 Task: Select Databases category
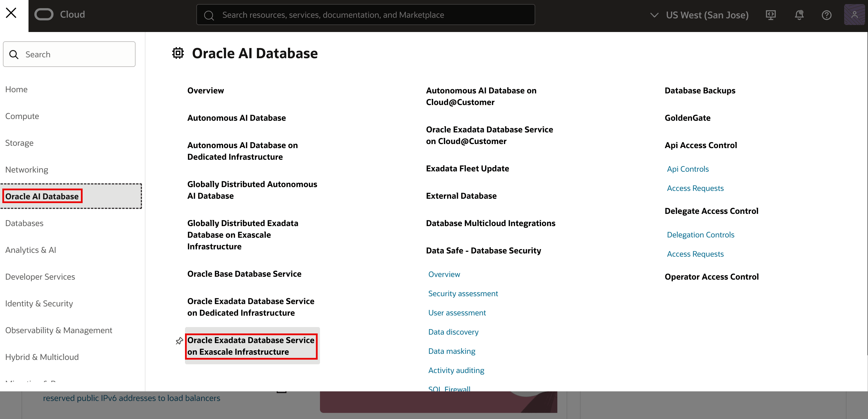[x=24, y=223]
